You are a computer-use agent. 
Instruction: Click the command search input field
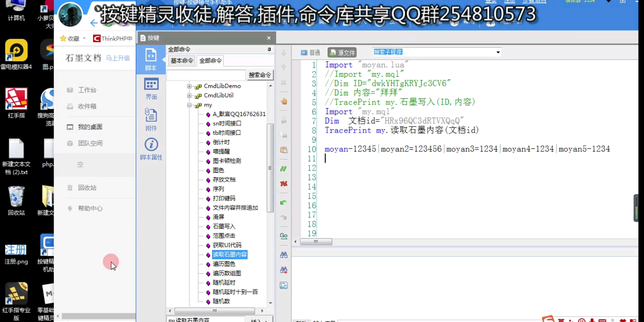pos(206,75)
